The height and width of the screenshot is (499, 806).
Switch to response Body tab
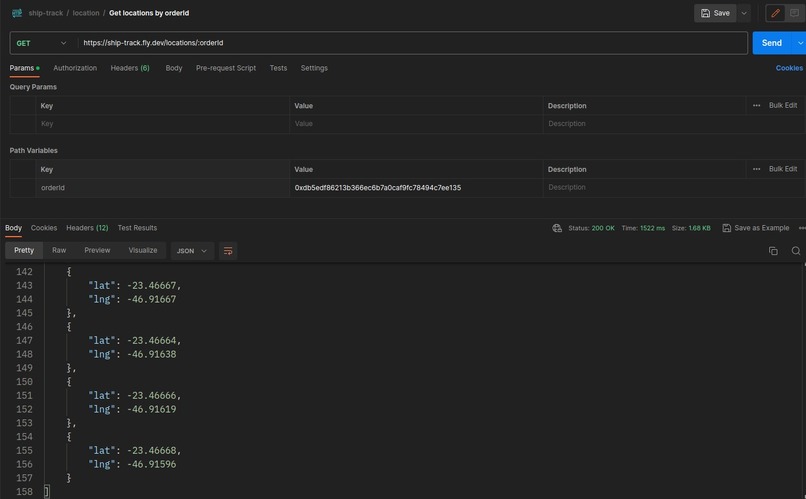13,228
